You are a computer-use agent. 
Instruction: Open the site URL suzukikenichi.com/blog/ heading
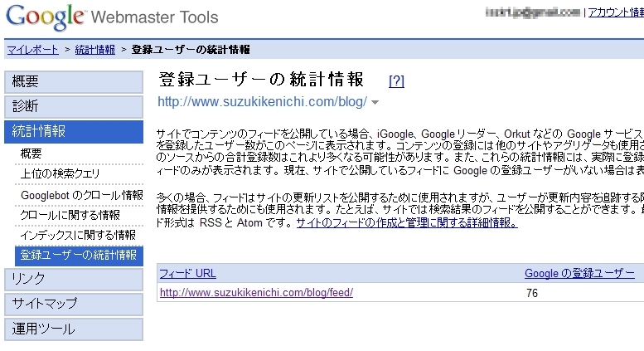click(x=263, y=101)
